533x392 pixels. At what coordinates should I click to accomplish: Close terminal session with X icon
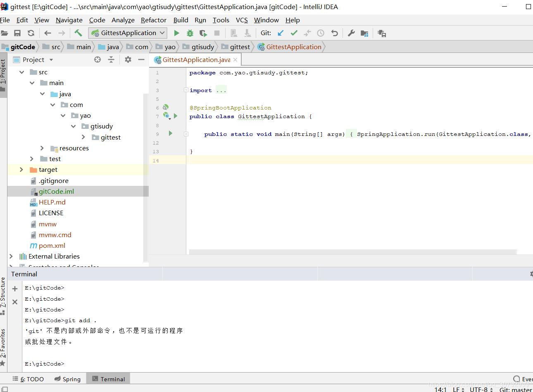(15, 302)
